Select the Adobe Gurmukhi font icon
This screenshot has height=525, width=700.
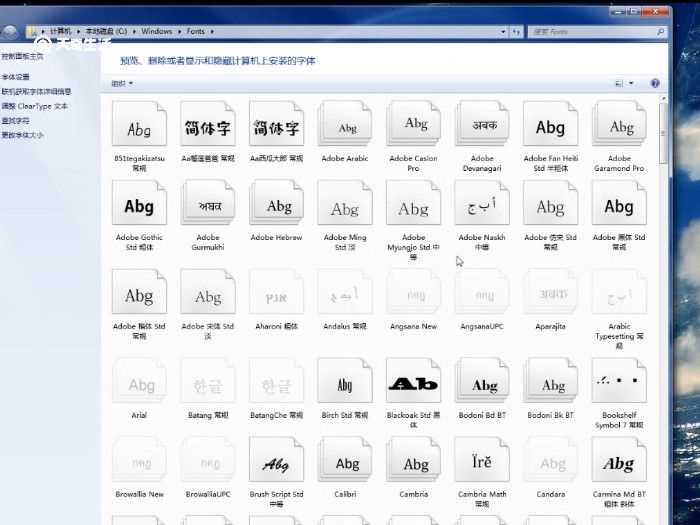(208, 203)
